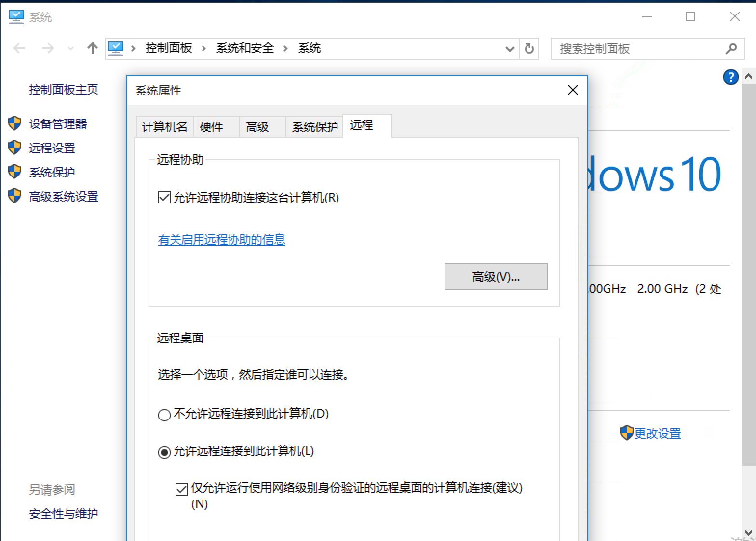Select the 远程 tab
The image size is (756, 541).
tap(367, 125)
